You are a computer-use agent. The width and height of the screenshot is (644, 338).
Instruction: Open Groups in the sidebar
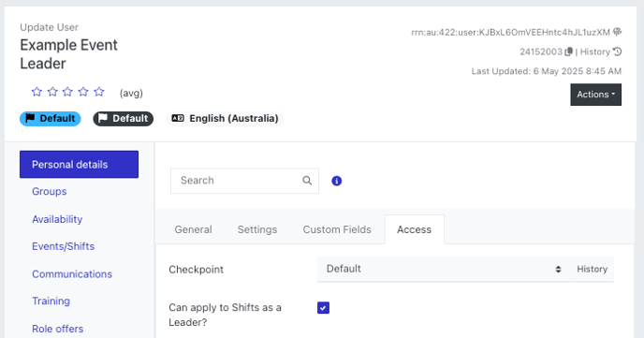pos(50,192)
